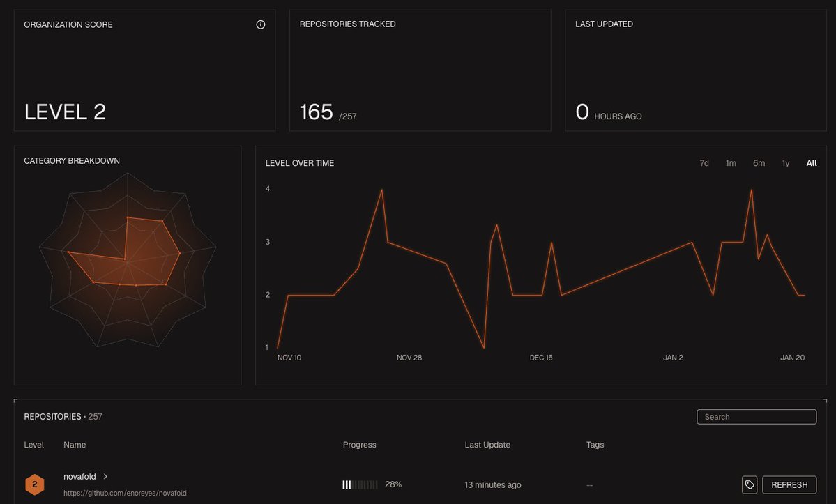
Task: Click novafold's hexagonal level badge
Action: coord(34,484)
